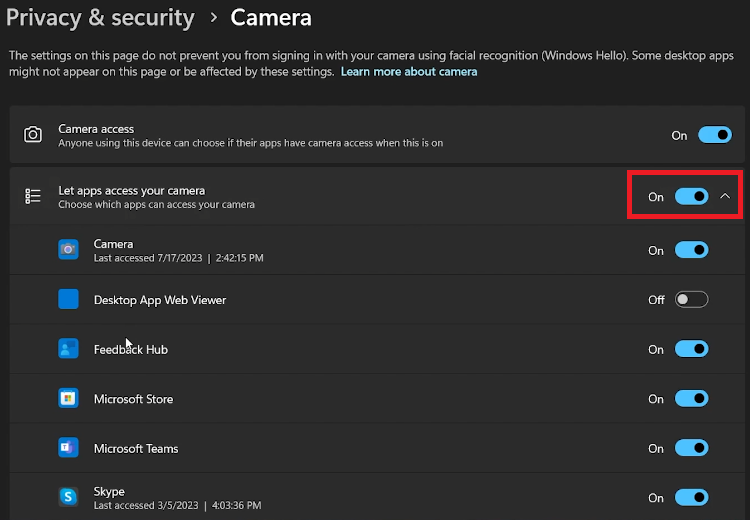Open Learn more about camera link

coord(409,72)
